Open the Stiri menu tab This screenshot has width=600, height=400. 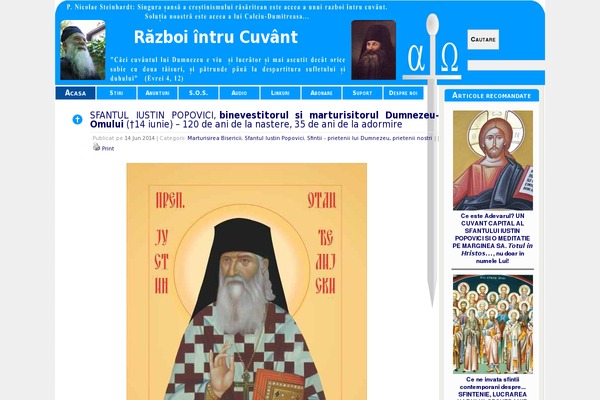tap(116, 93)
